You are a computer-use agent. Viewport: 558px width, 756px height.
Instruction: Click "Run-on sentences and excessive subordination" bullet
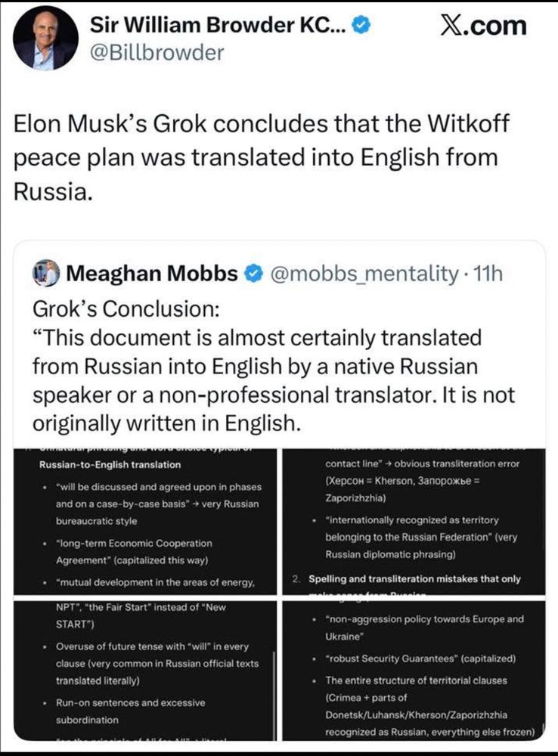point(131,711)
